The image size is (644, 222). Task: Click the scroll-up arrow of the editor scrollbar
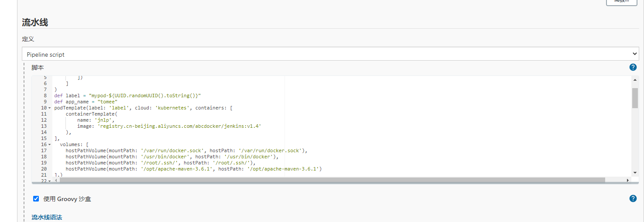click(635, 79)
